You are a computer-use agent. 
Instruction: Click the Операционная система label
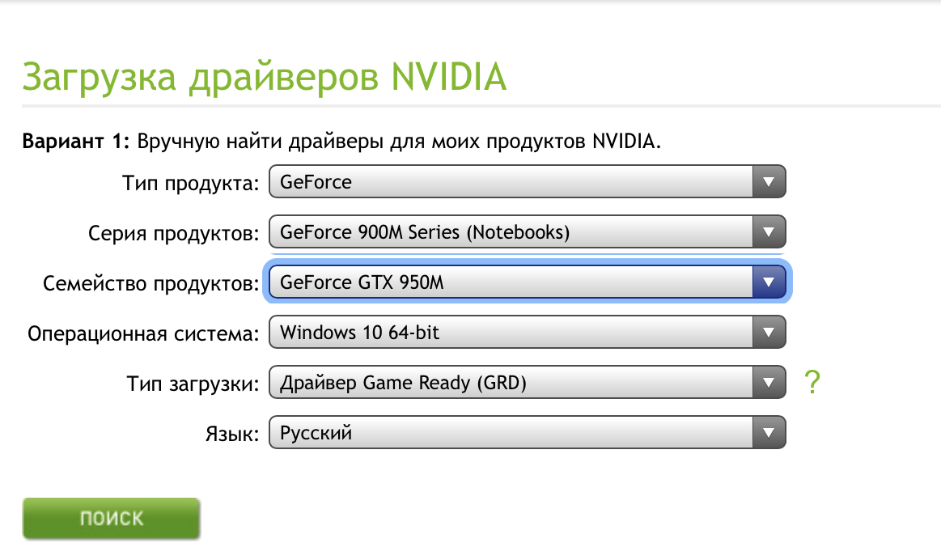tap(143, 333)
